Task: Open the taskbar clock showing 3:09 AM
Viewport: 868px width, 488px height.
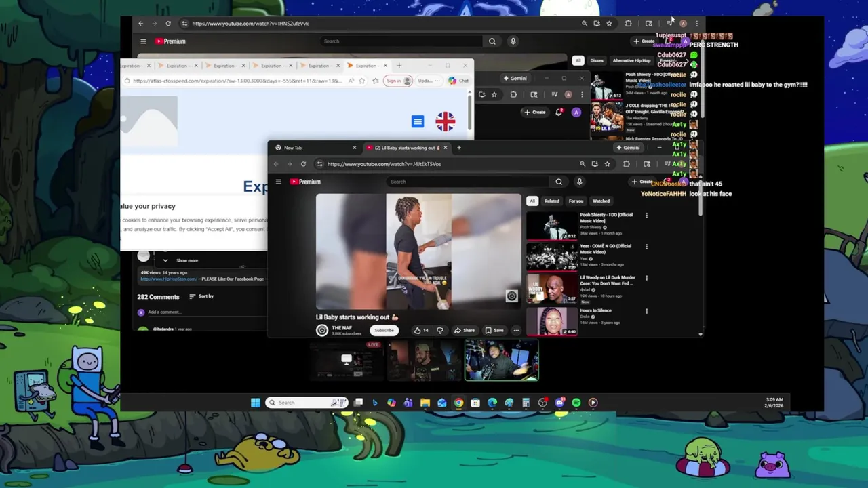Action: pos(774,403)
